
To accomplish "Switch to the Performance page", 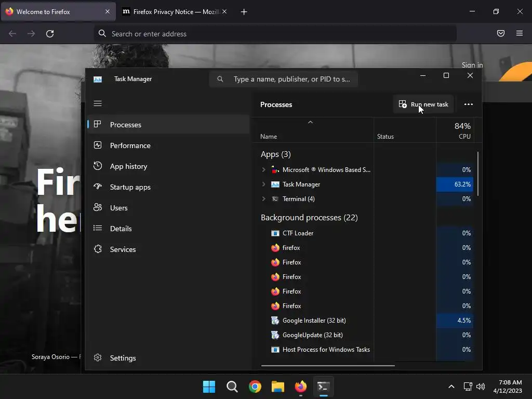I will (169, 145).
